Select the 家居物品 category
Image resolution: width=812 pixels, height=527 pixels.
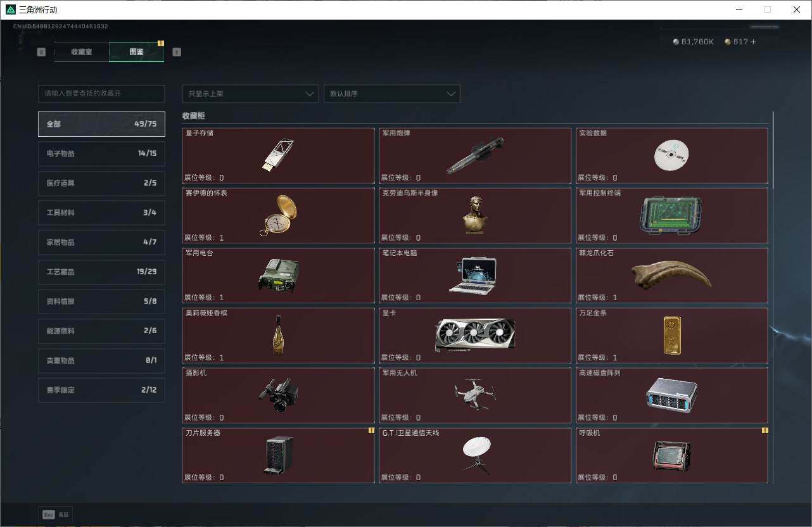click(x=101, y=242)
